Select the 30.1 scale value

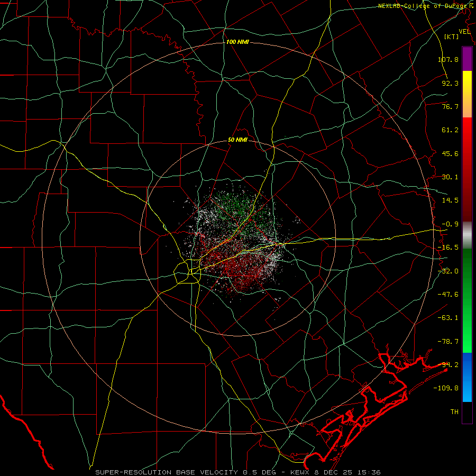coord(450,177)
